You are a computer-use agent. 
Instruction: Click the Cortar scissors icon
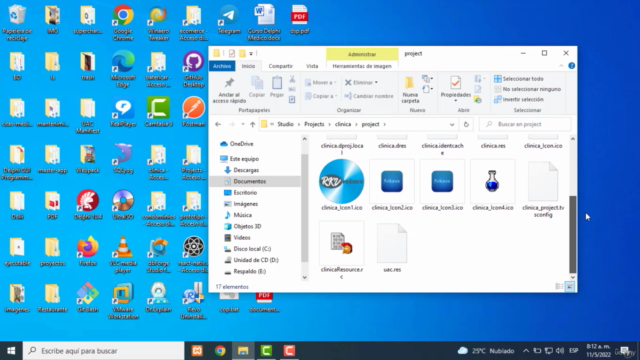click(x=292, y=79)
